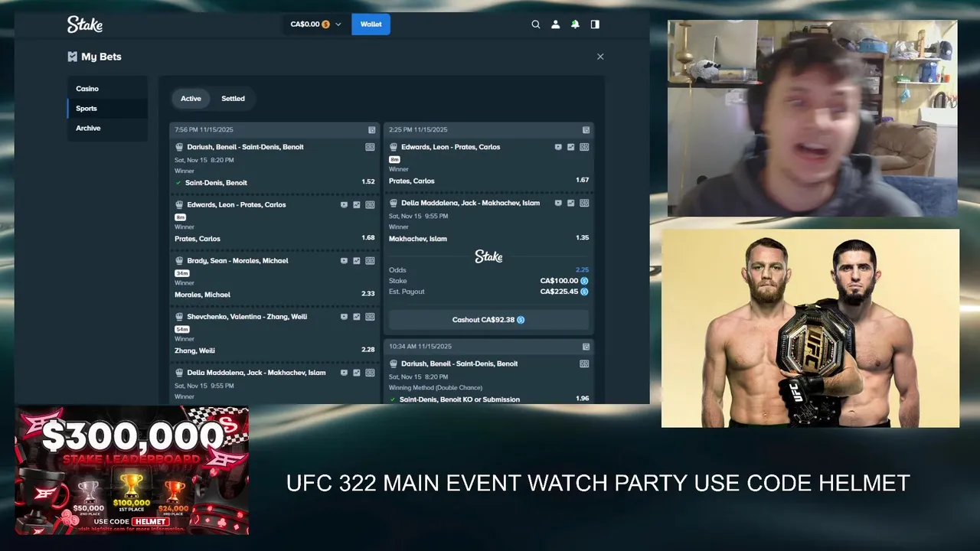The height and width of the screenshot is (551, 980).
Task: Open live stream icon on Brady - Morales fight
Action: pos(344,261)
